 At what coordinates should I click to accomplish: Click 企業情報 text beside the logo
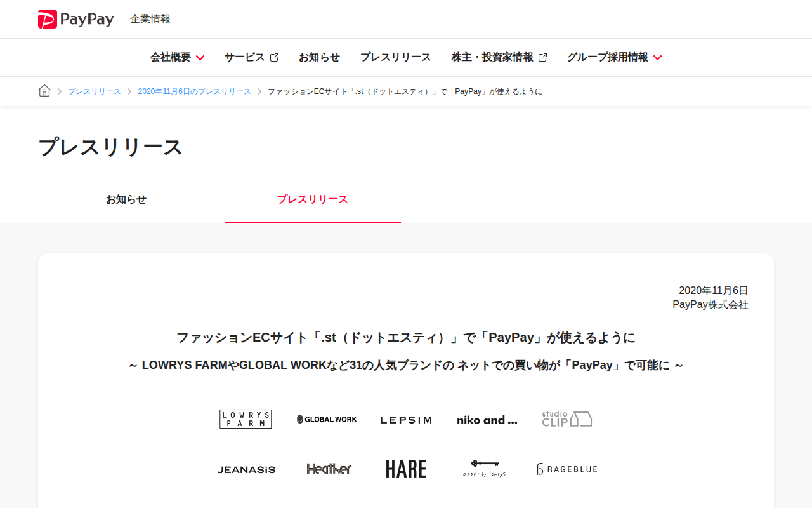click(150, 19)
